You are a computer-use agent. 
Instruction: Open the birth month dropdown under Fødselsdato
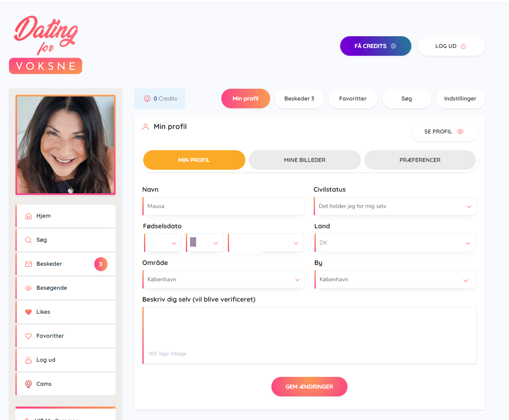(205, 243)
